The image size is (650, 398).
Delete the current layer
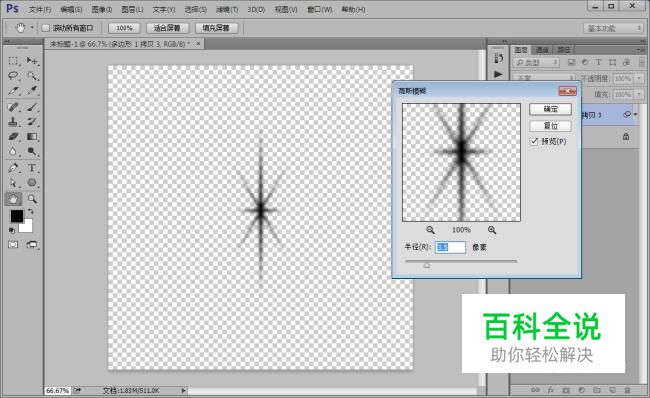(627, 390)
